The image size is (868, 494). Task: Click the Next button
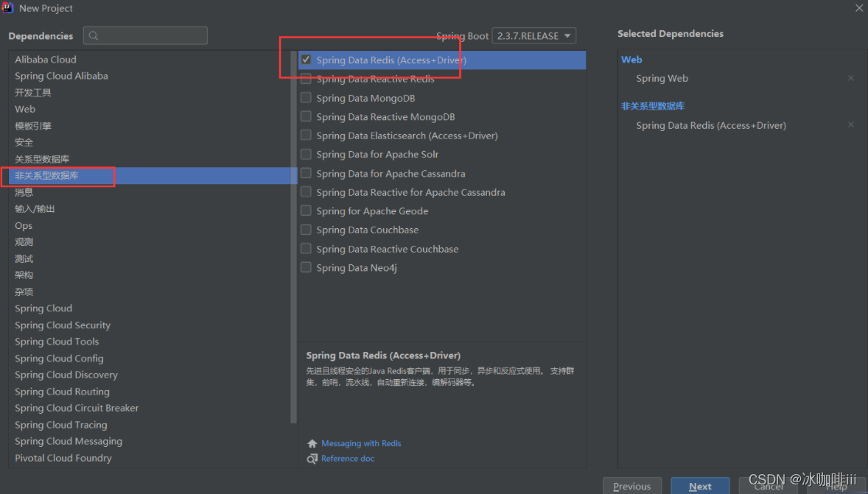click(x=700, y=486)
